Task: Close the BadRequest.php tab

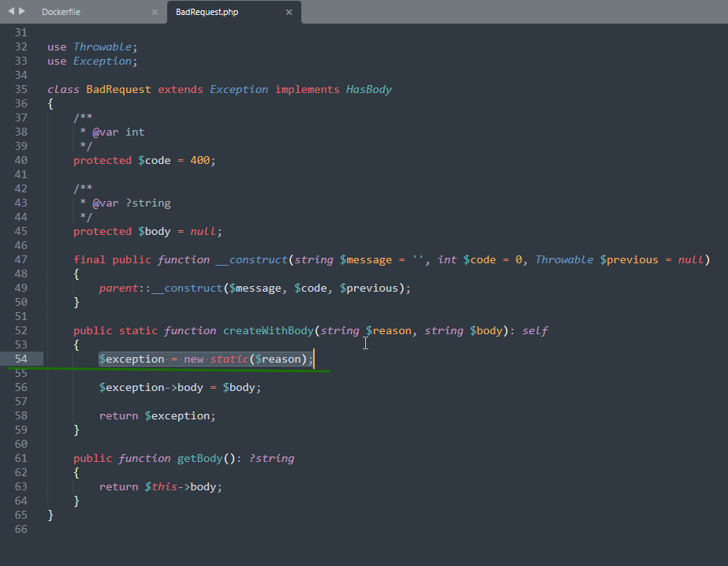Action: coord(289,13)
